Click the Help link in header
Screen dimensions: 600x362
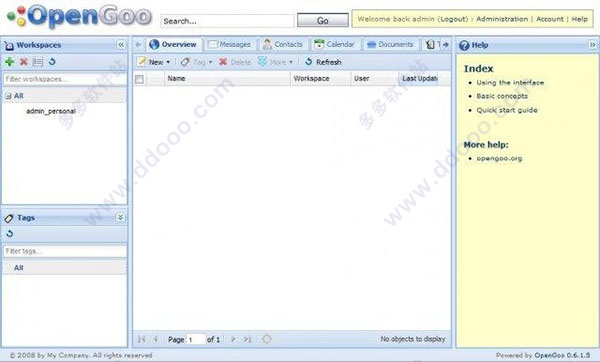pyautogui.click(x=579, y=19)
